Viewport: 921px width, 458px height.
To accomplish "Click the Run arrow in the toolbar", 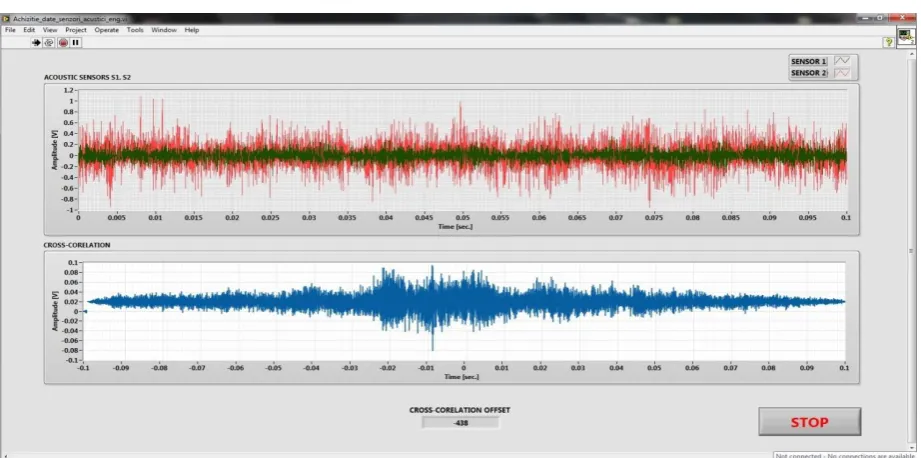I will tap(36, 43).
